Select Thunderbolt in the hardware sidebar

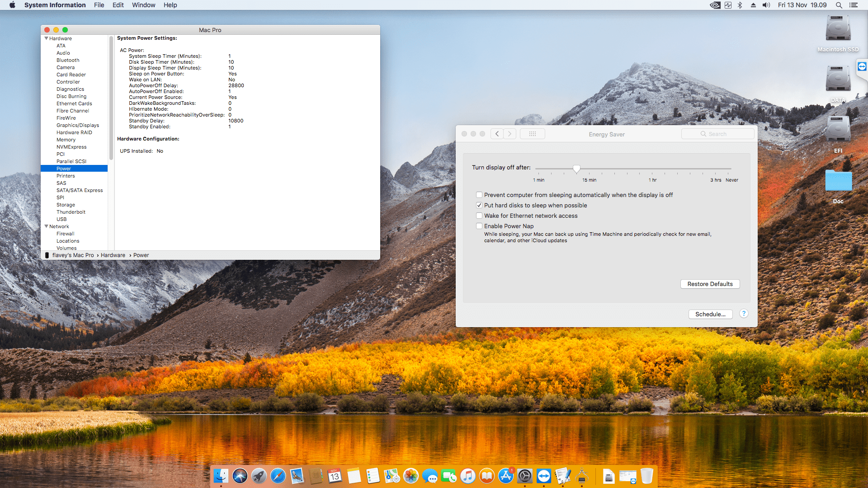[71, 212]
